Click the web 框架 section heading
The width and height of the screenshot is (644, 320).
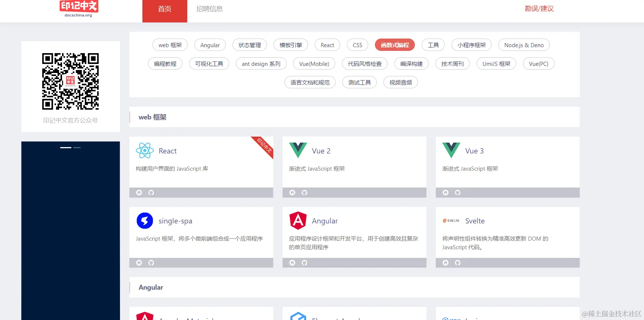tap(152, 117)
